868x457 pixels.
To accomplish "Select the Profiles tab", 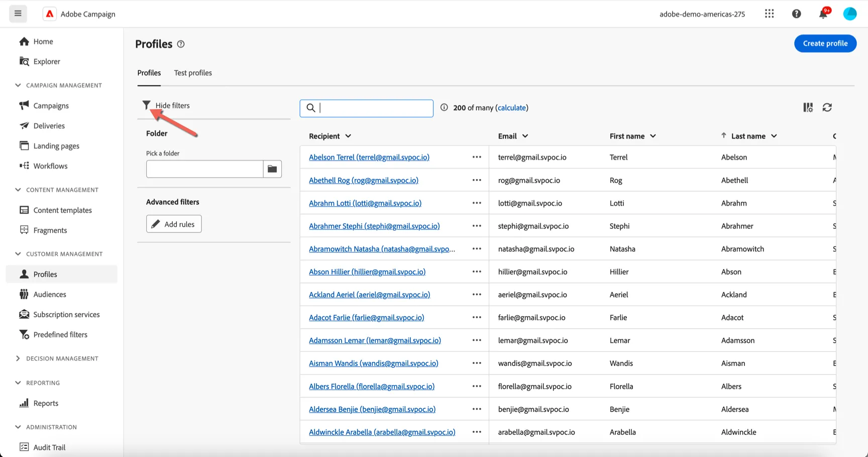I will click(149, 73).
